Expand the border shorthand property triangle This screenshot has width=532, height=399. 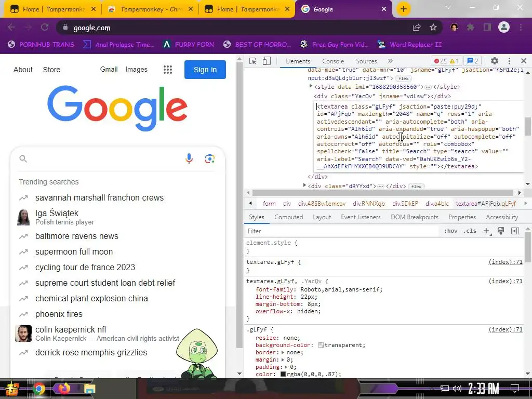point(283,352)
